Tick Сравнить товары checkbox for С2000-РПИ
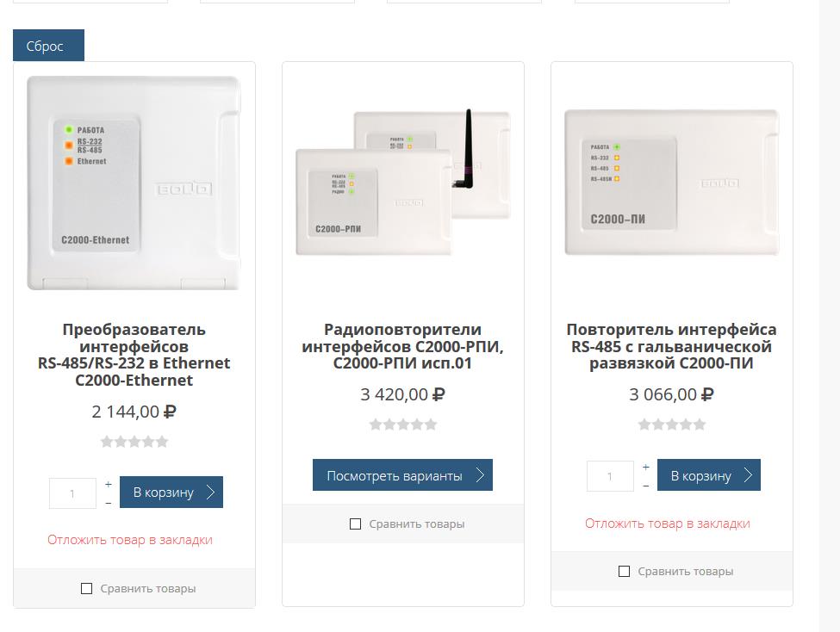The width and height of the screenshot is (840, 632). [355, 524]
